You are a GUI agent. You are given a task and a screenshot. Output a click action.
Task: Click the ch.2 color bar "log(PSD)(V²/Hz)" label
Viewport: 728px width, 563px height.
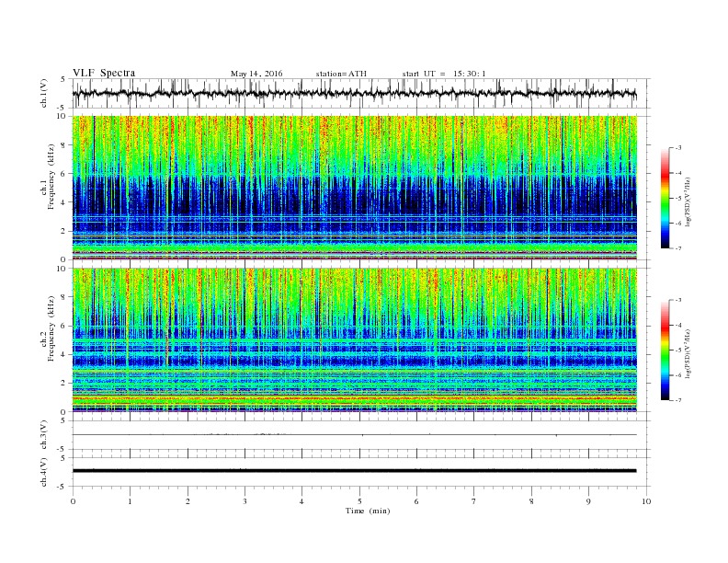(x=688, y=353)
